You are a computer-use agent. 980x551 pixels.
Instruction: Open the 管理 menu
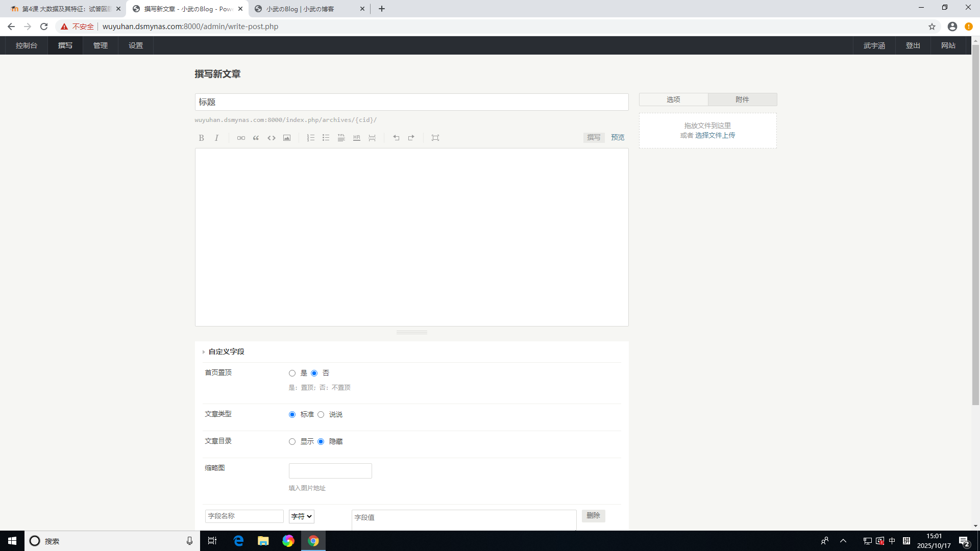click(x=100, y=45)
